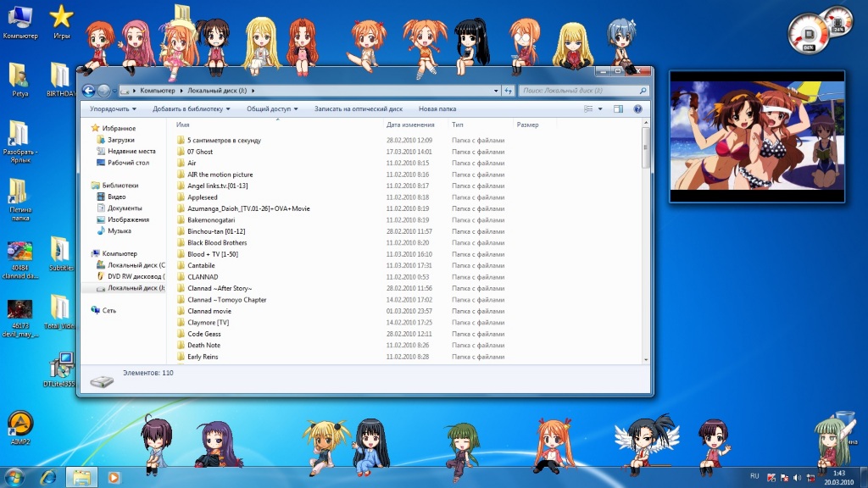Select the Code Geass folder
This screenshot has width=868, height=488.
click(x=203, y=334)
